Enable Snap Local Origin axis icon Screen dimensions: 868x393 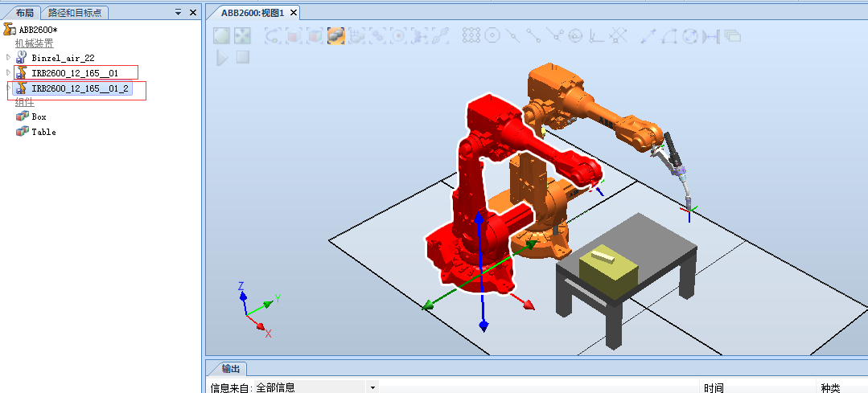(597, 36)
